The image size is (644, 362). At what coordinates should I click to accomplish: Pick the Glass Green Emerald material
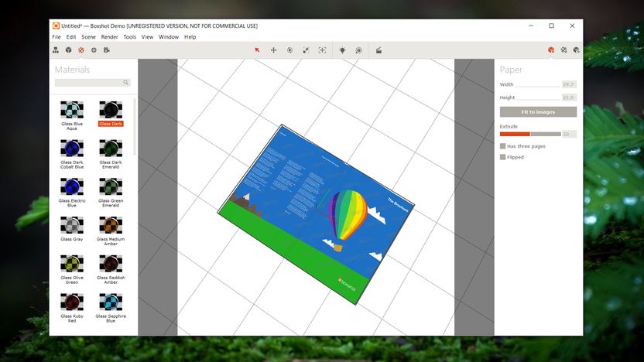click(x=111, y=193)
